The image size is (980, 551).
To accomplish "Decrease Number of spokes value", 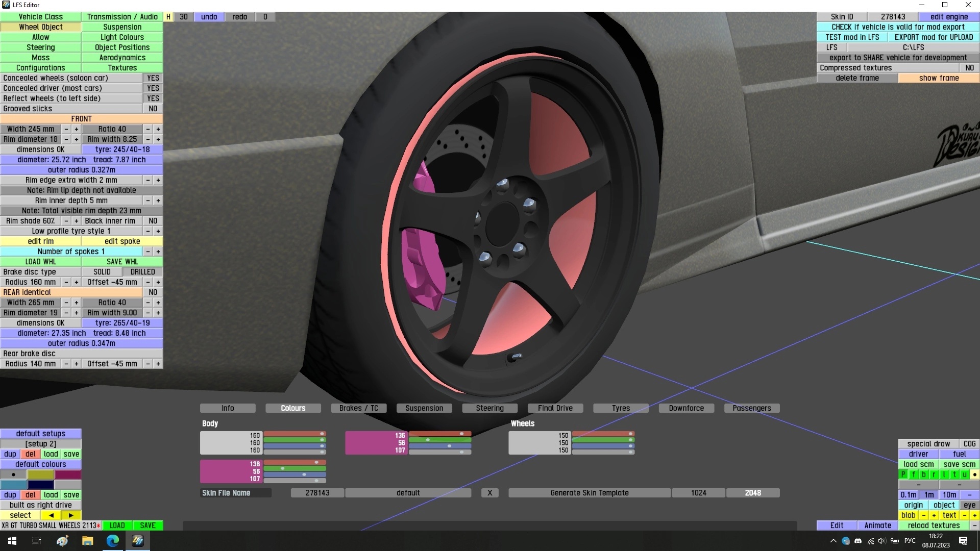I will [x=148, y=252].
